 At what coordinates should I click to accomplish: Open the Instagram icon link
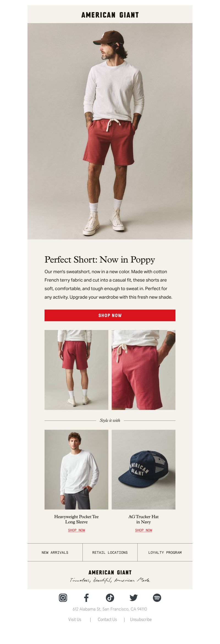63,597
